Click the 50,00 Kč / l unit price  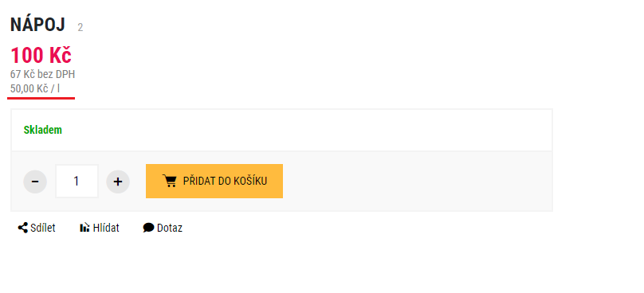tap(35, 88)
